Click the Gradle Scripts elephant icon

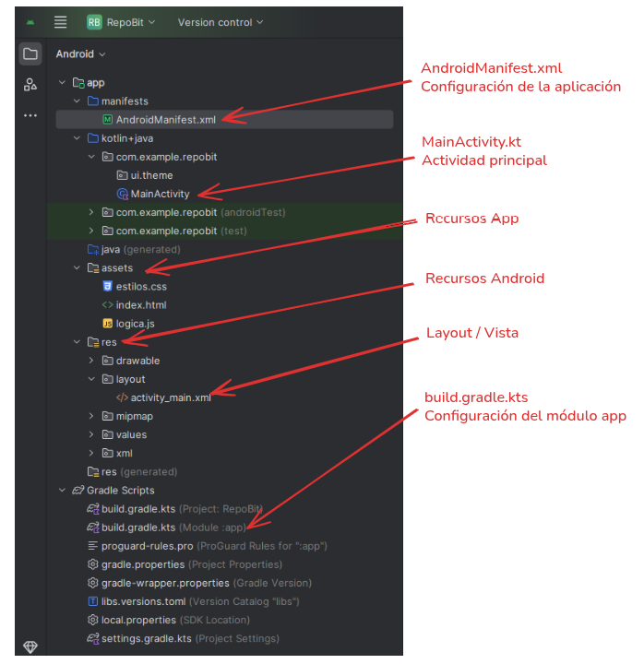pos(78,491)
